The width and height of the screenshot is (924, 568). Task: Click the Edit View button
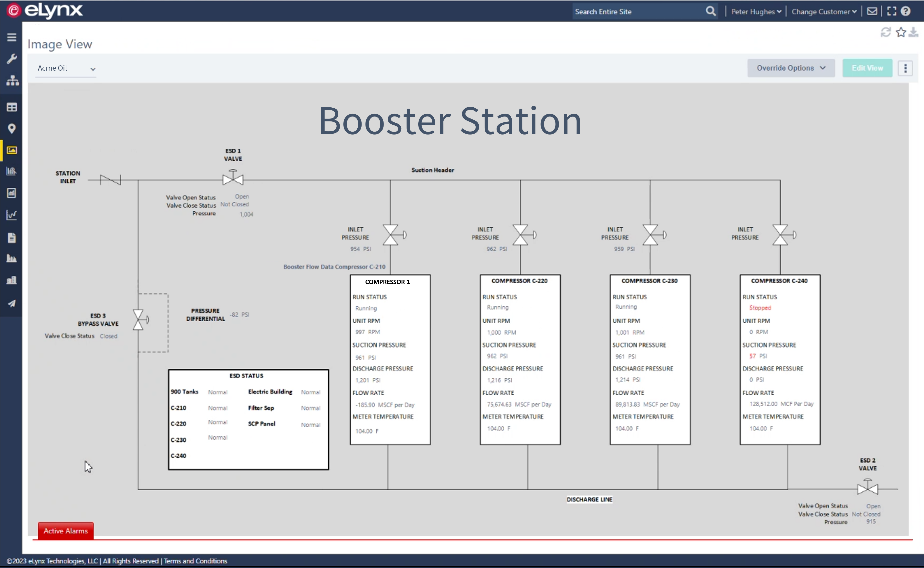tap(867, 68)
